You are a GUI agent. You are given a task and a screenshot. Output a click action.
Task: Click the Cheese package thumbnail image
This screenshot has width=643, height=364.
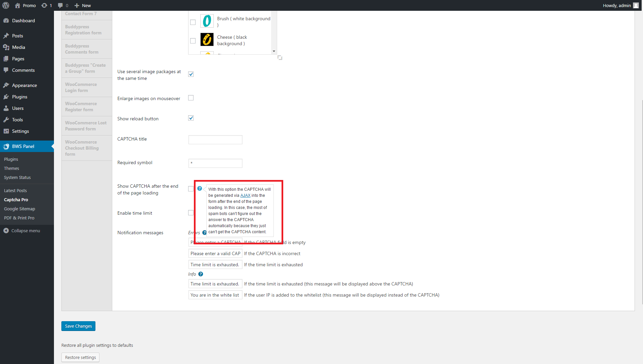[207, 39]
